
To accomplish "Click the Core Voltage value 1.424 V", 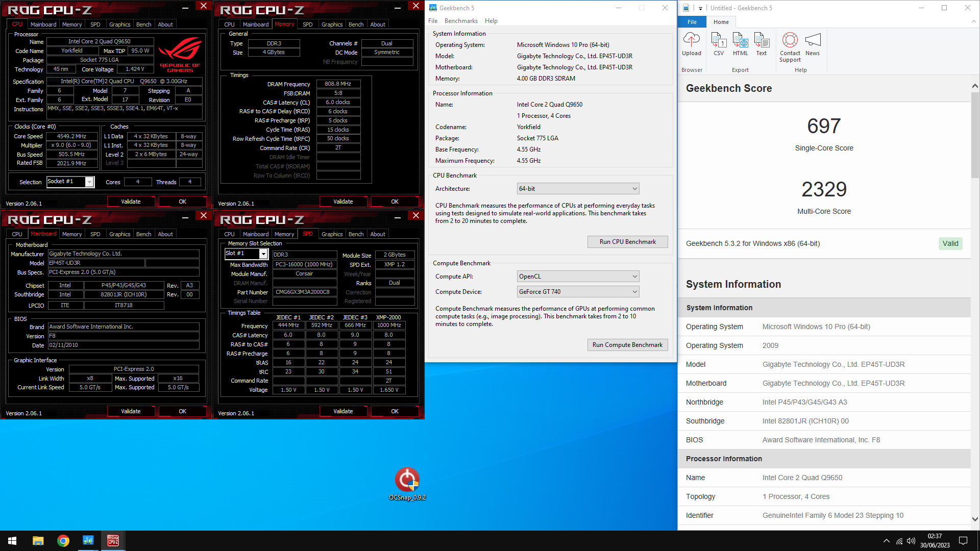I will [x=135, y=69].
